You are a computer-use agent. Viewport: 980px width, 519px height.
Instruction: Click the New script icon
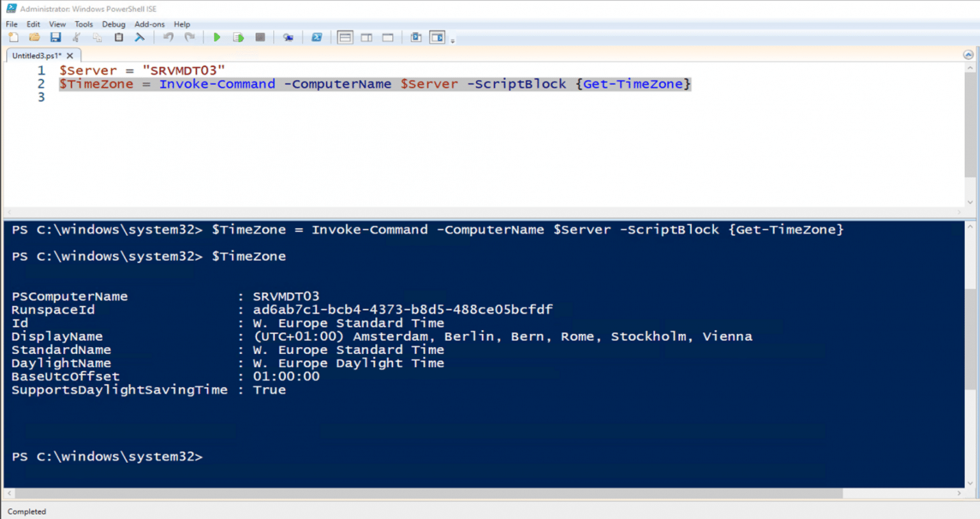[x=13, y=38]
